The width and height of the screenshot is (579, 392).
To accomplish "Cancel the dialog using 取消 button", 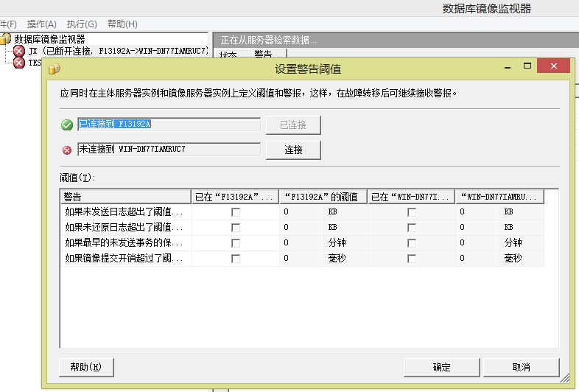I will [522, 367].
